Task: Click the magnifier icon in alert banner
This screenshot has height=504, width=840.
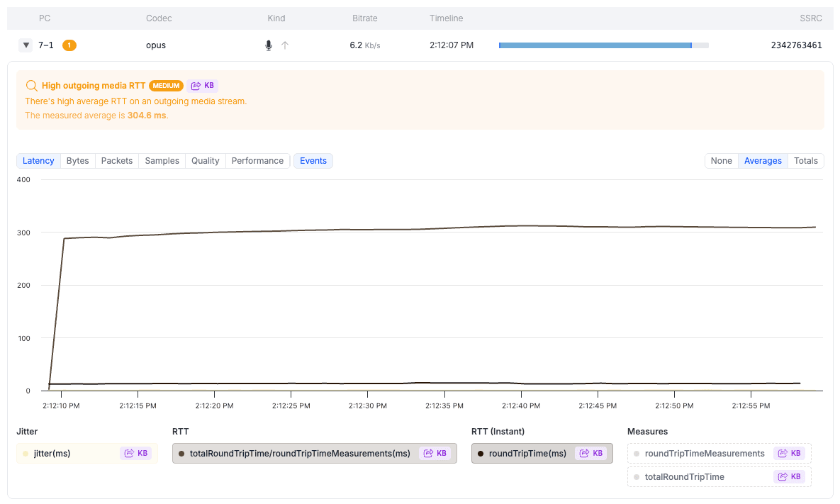Action: 32,86
